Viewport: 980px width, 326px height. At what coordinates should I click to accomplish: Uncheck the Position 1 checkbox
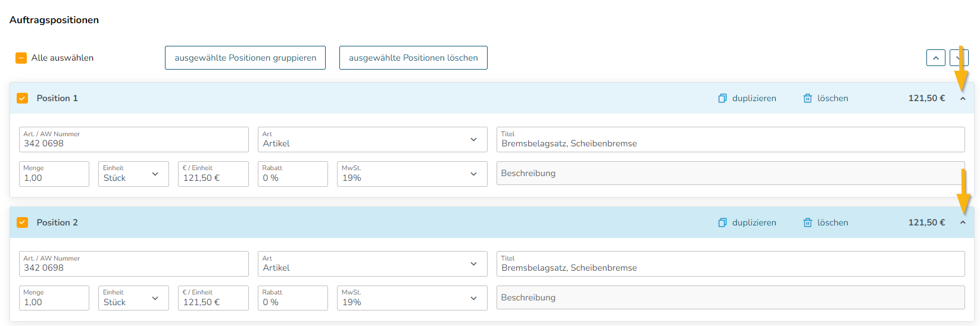[x=23, y=98]
